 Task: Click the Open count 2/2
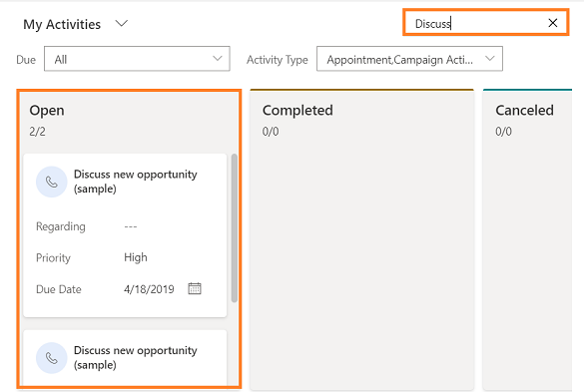tap(37, 132)
